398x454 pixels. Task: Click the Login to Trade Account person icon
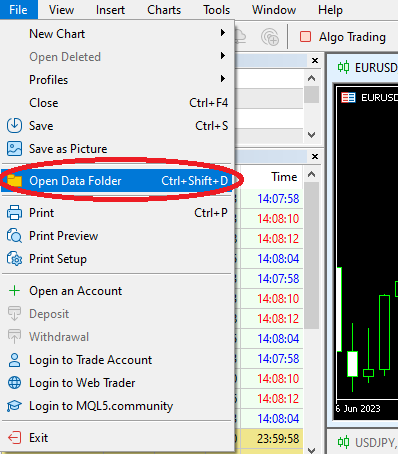click(14, 360)
